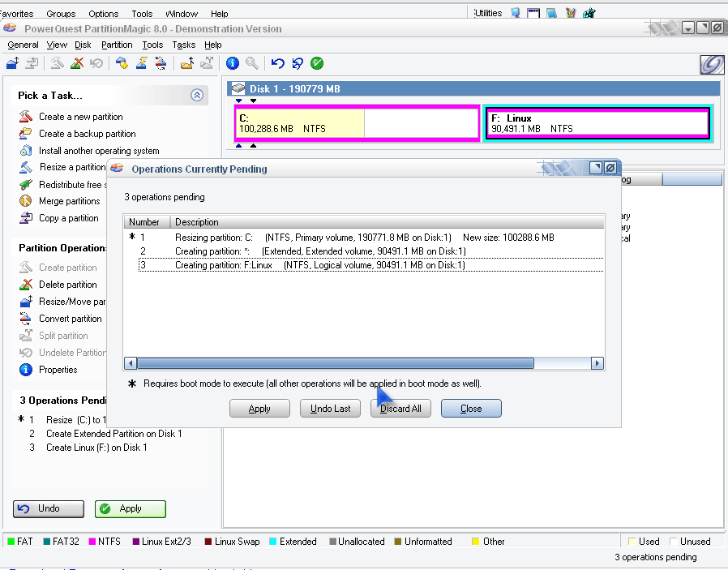Choose Convert partition in Partition Operations
This screenshot has width=728, height=570.
70,319
